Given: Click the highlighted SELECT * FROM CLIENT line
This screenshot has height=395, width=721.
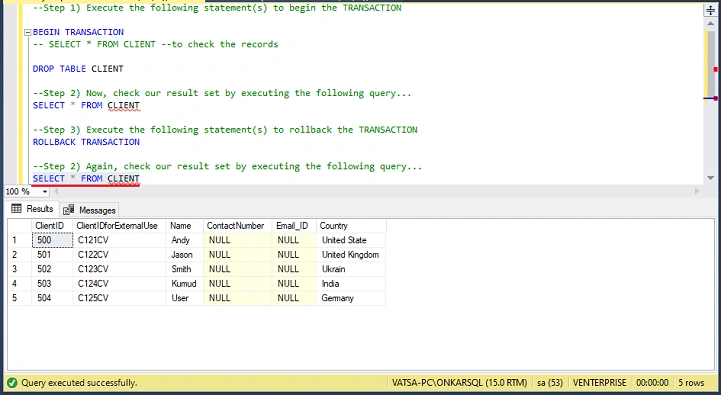Looking at the screenshot, I should (x=86, y=178).
